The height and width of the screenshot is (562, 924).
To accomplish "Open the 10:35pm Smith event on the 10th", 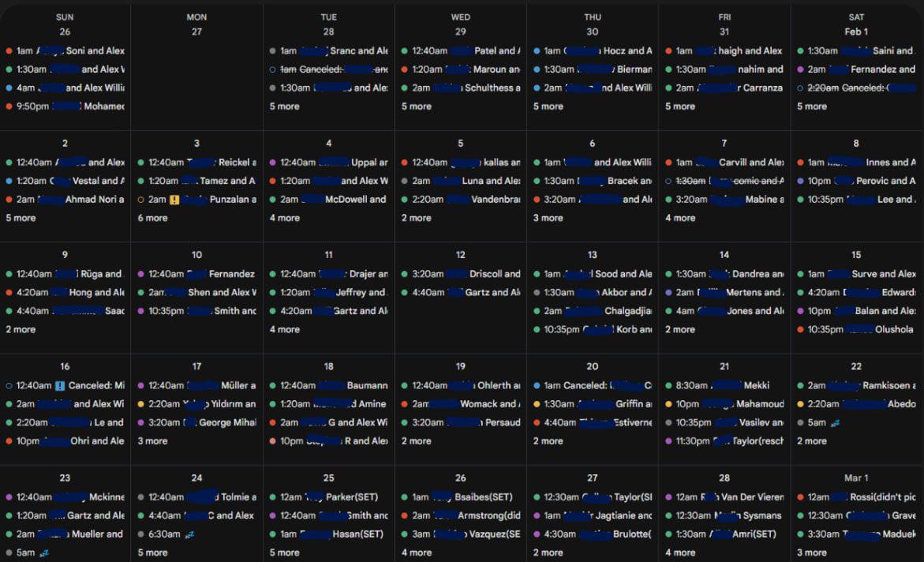I will point(197,311).
